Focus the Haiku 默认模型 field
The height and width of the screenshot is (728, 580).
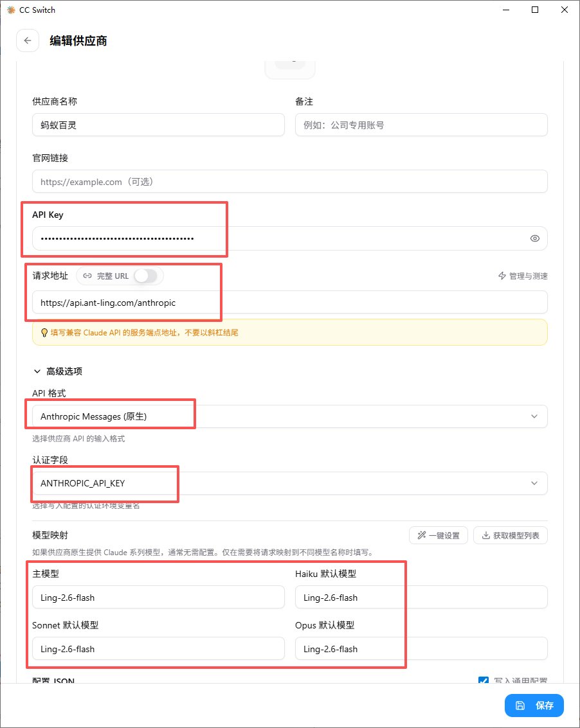[x=421, y=598]
